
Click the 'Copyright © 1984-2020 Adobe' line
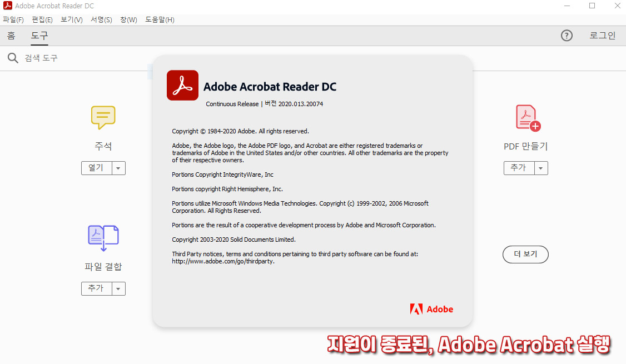pyautogui.click(x=240, y=131)
